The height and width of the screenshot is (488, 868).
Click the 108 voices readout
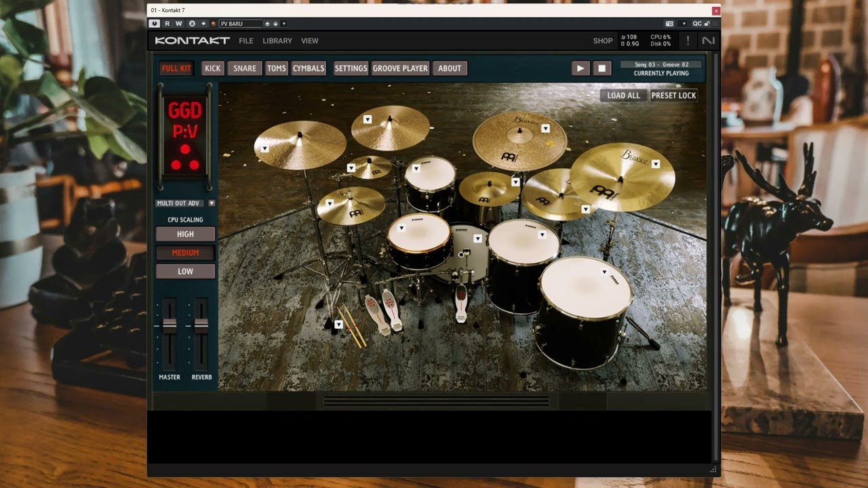point(629,37)
